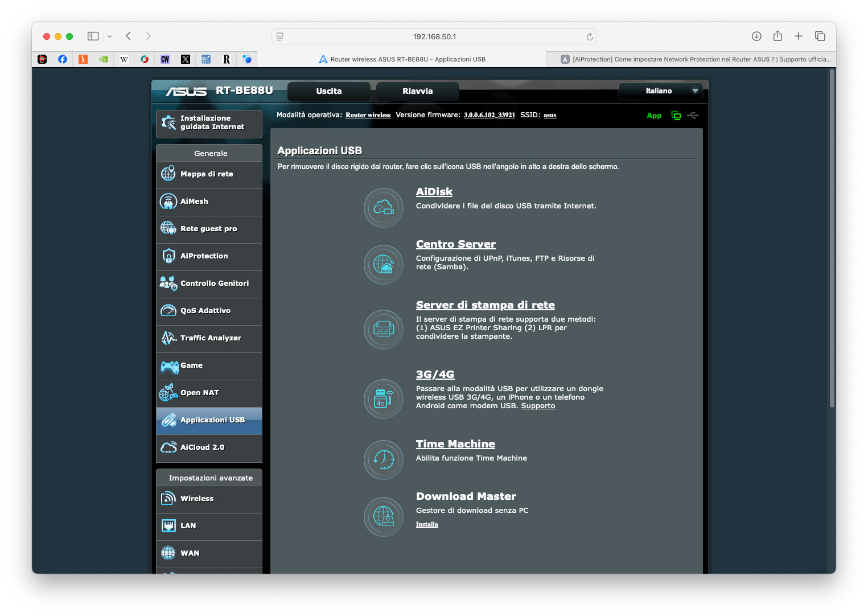
Task: Click the Generale section header
Action: click(x=209, y=153)
